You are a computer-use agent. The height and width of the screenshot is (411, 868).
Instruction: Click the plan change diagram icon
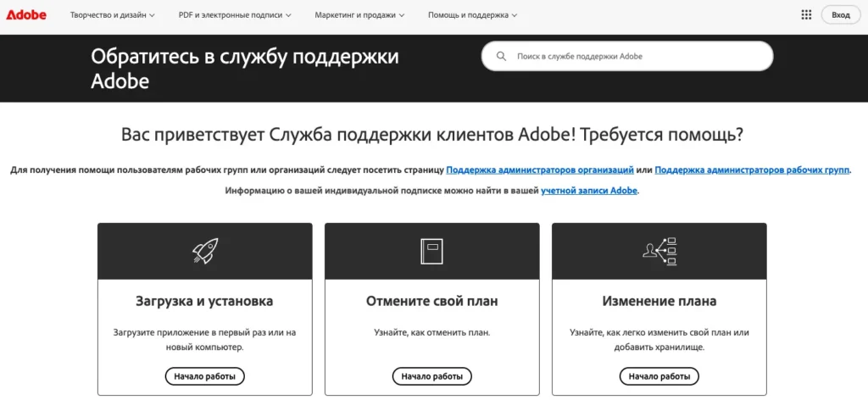659,251
